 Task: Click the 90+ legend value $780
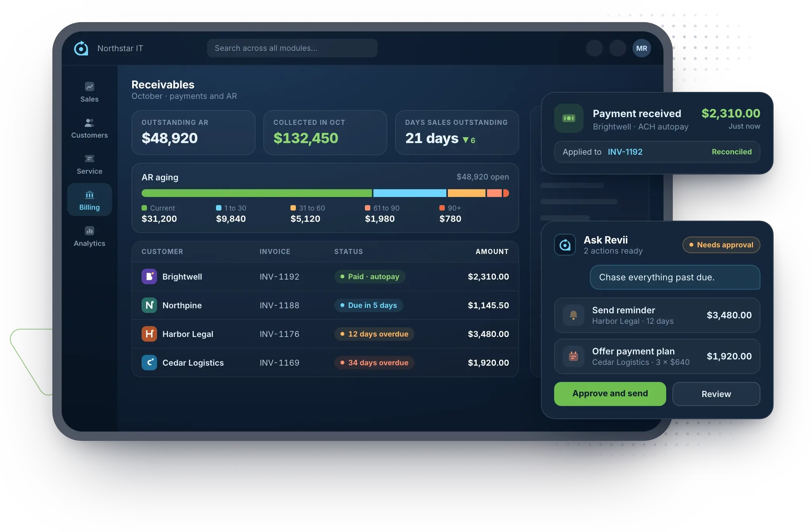(450, 219)
